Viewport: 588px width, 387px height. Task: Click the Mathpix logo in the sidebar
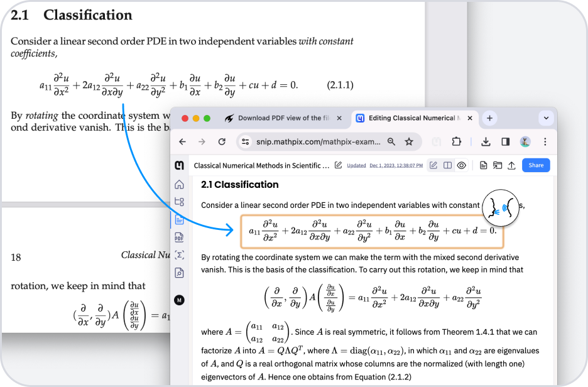(180, 165)
